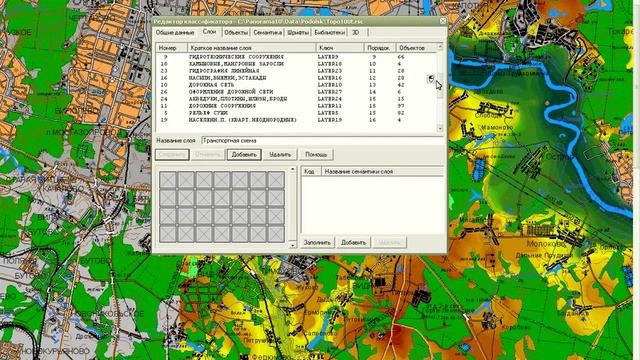Select the КАМЫШОВЫЕ, МАНГРОВЫЕ ЗАРОСЛИ layer row

coord(296,64)
